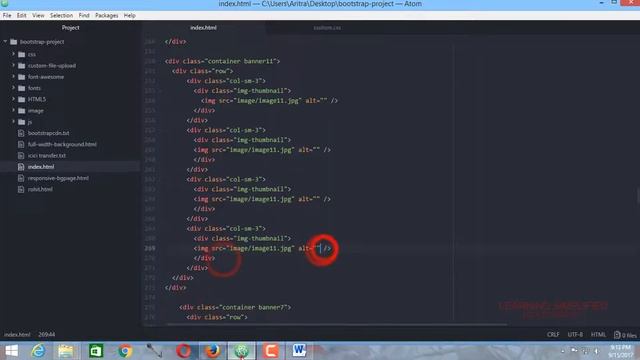640x360 pixels.
Task: Switch to the index.html editor tab
Action: point(203,28)
